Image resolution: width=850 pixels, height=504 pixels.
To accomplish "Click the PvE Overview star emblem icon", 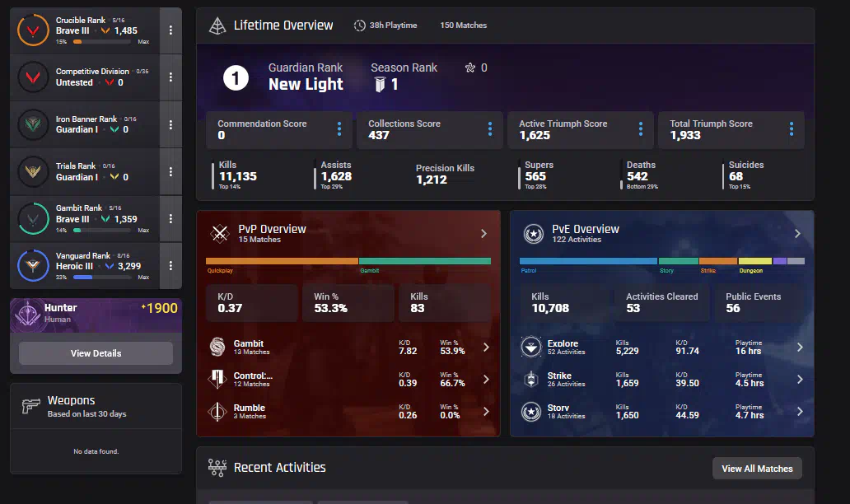I will coord(534,234).
